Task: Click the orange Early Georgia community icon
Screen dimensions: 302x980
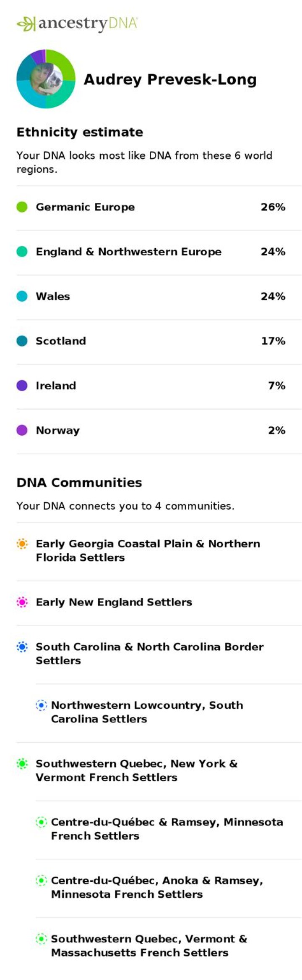Action: click(x=22, y=544)
